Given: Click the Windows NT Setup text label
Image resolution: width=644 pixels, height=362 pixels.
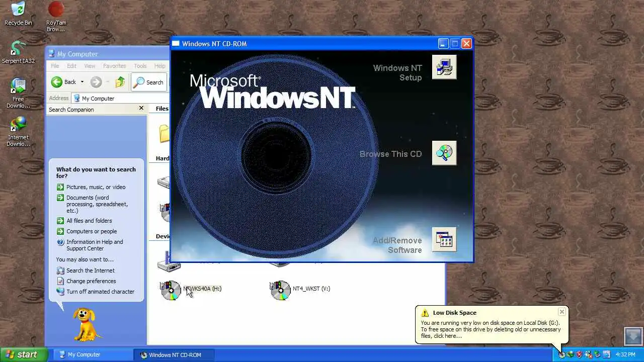Looking at the screenshot, I should coord(397,72).
